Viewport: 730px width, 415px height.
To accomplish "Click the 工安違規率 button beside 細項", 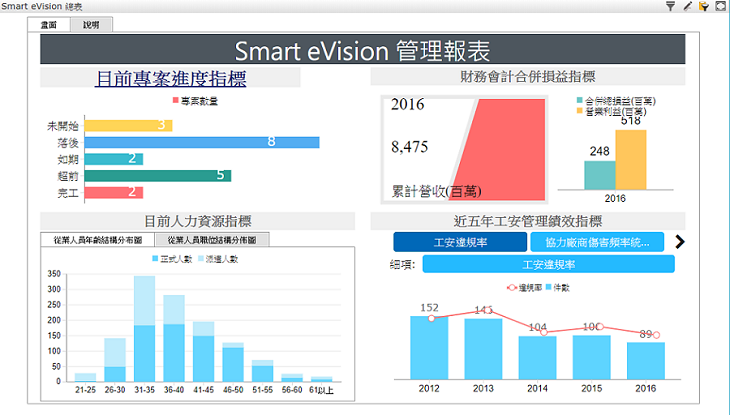I will click(x=548, y=265).
